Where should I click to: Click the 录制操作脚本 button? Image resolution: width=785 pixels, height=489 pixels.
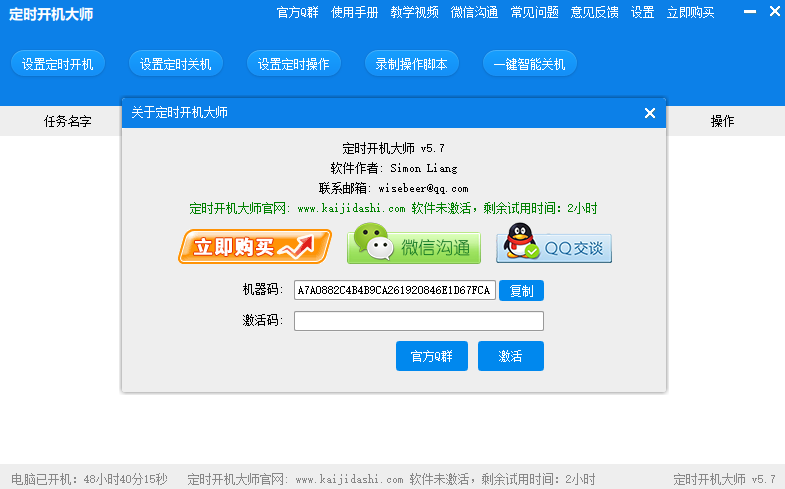tap(412, 64)
